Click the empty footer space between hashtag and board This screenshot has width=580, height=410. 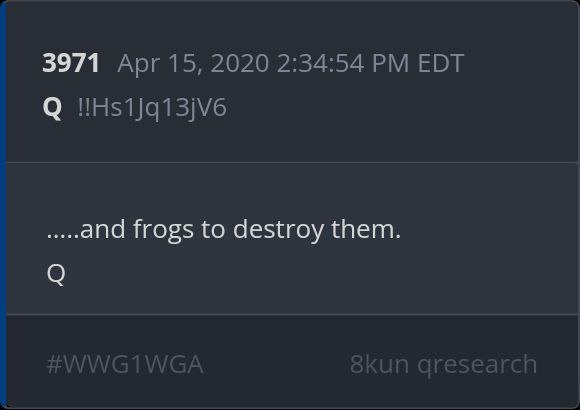click(276, 364)
